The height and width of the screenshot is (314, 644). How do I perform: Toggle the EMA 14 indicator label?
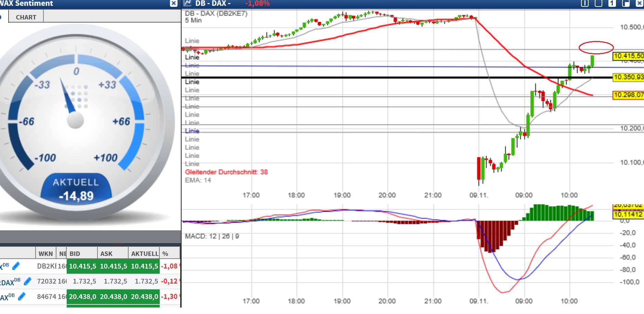198,180
